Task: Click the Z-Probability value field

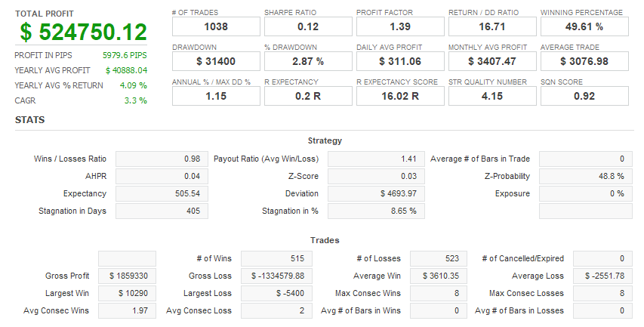Action: pos(584,176)
